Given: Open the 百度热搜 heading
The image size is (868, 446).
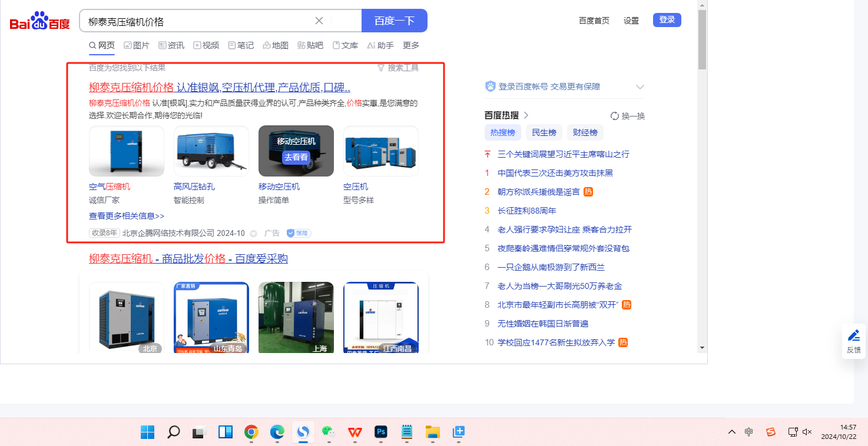Looking at the screenshot, I should pyautogui.click(x=506, y=115).
